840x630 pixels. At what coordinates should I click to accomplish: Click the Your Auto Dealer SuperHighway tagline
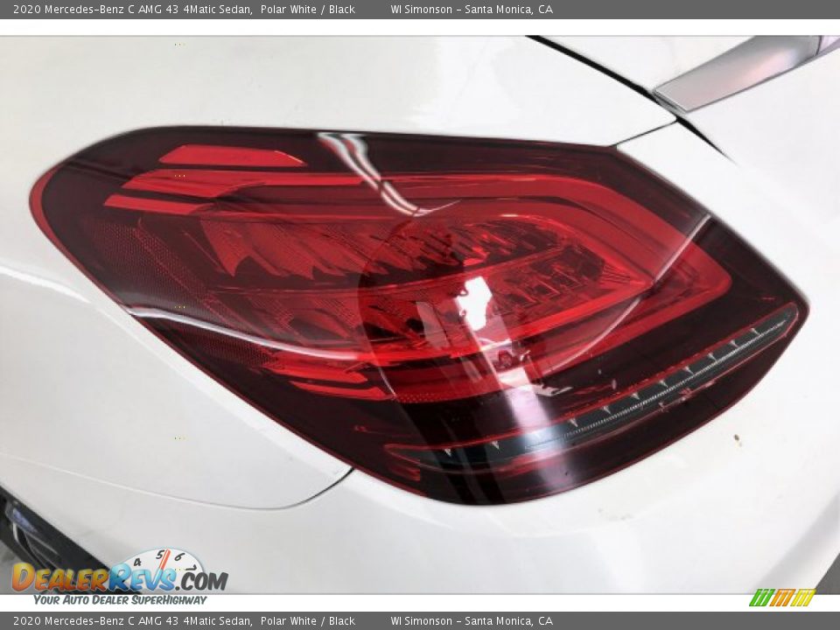click(x=120, y=600)
